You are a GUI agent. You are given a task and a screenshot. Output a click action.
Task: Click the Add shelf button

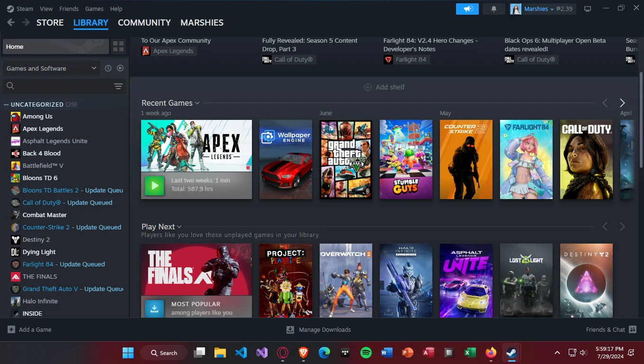tap(384, 87)
